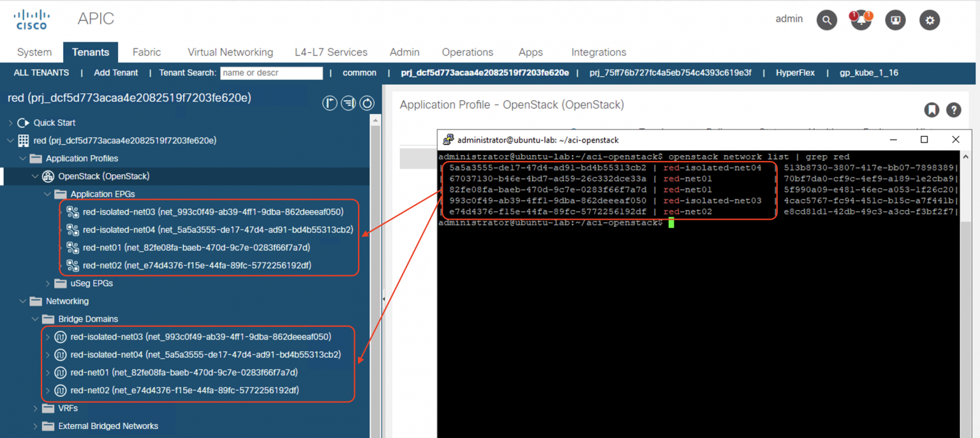Click the bookmark icon in Application Profile pane
Viewport: 980px width, 438px height.
932,110
